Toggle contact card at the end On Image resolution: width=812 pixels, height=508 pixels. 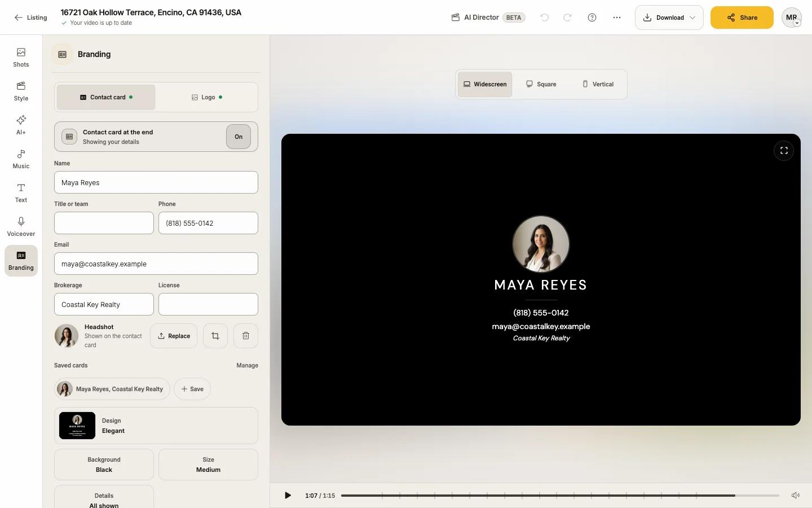point(239,137)
